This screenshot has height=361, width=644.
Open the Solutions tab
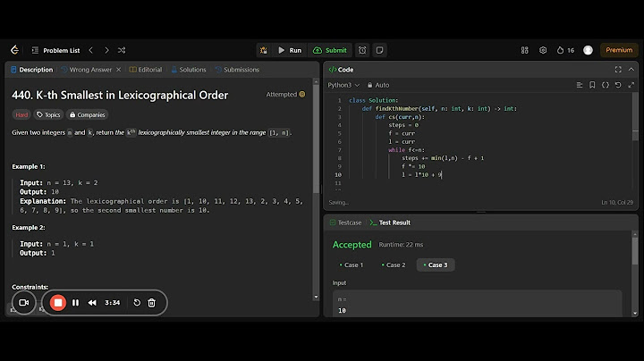tap(189, 70)
